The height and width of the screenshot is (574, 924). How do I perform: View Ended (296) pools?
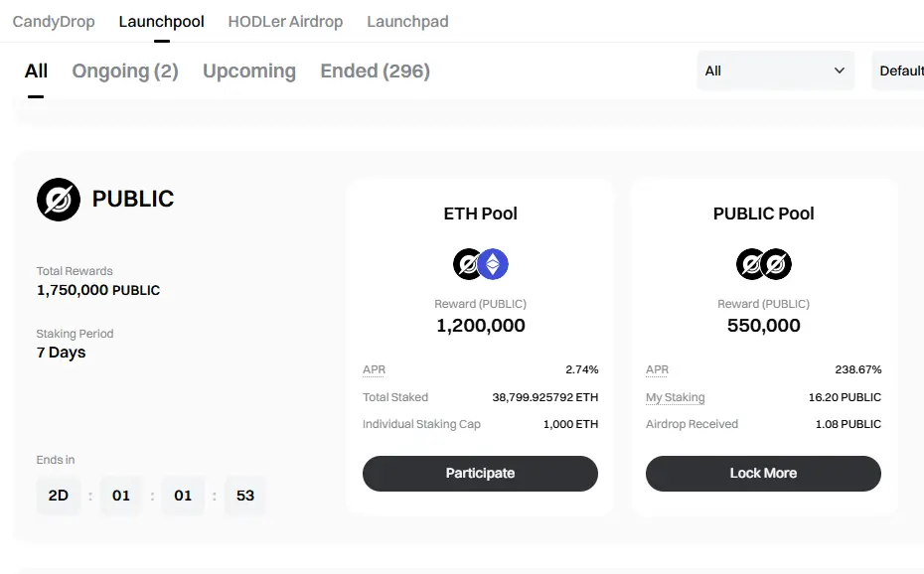[376, 72]
